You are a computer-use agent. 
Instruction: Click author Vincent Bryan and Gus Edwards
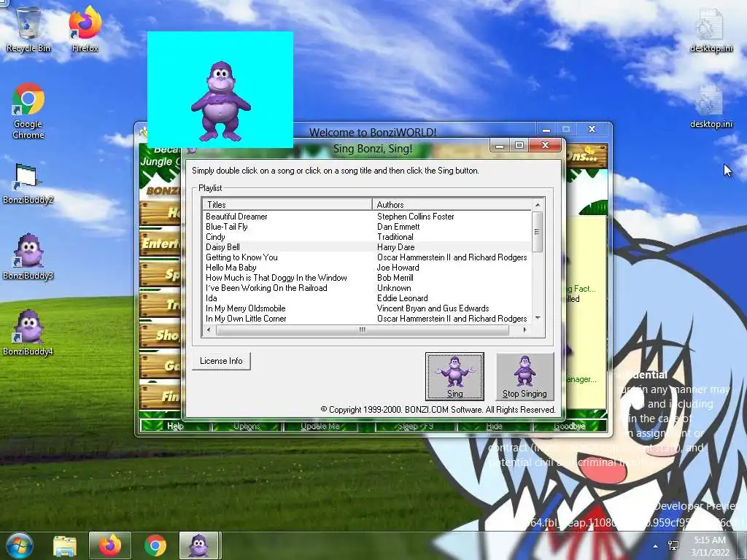click(x=433, y=308)
